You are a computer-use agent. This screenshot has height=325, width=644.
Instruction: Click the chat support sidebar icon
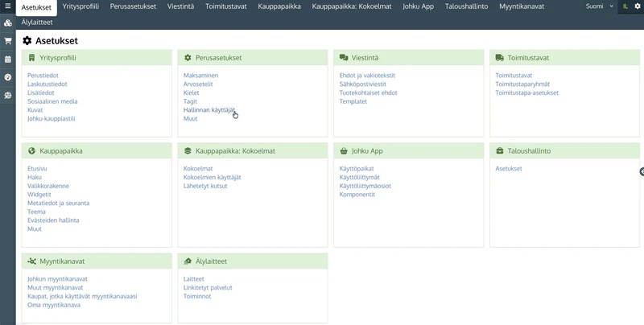coord(8,95)
